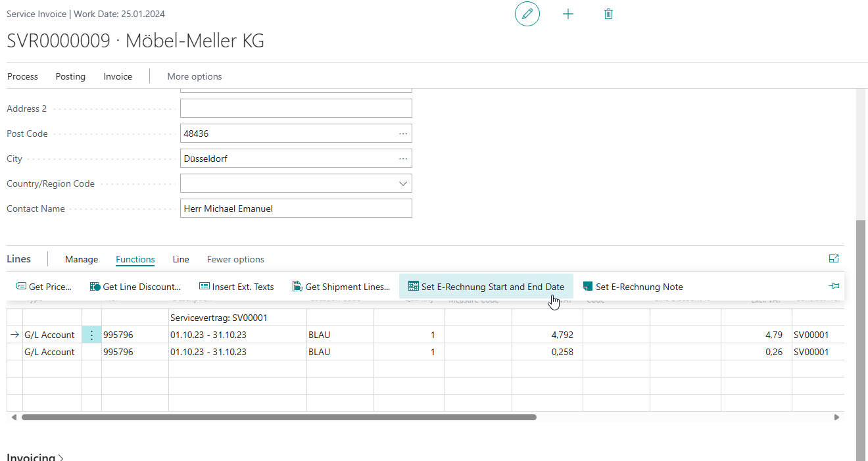Viewport: 868px width, 461px height.
Task: Click Get Shipment Lines action
Action: pos(341,287)
